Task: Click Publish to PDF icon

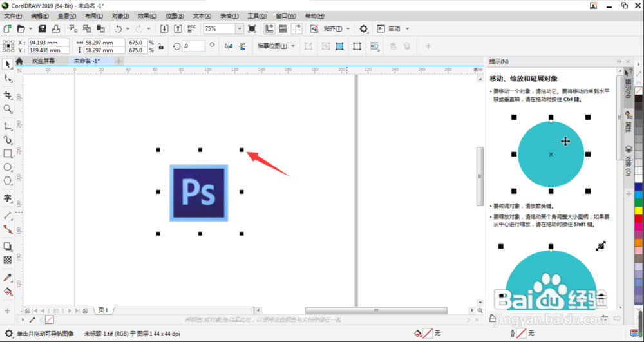Action: pos(191,29)
